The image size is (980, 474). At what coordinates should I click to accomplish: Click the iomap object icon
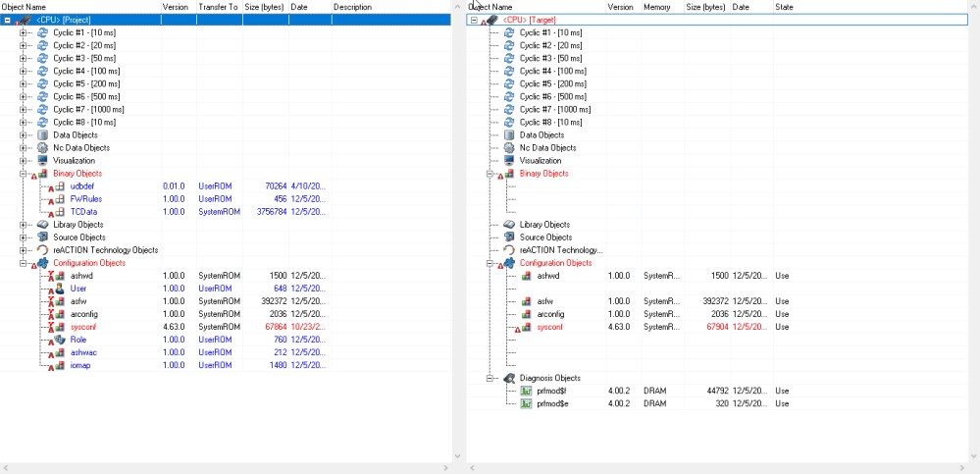click(x=59, y=365)
